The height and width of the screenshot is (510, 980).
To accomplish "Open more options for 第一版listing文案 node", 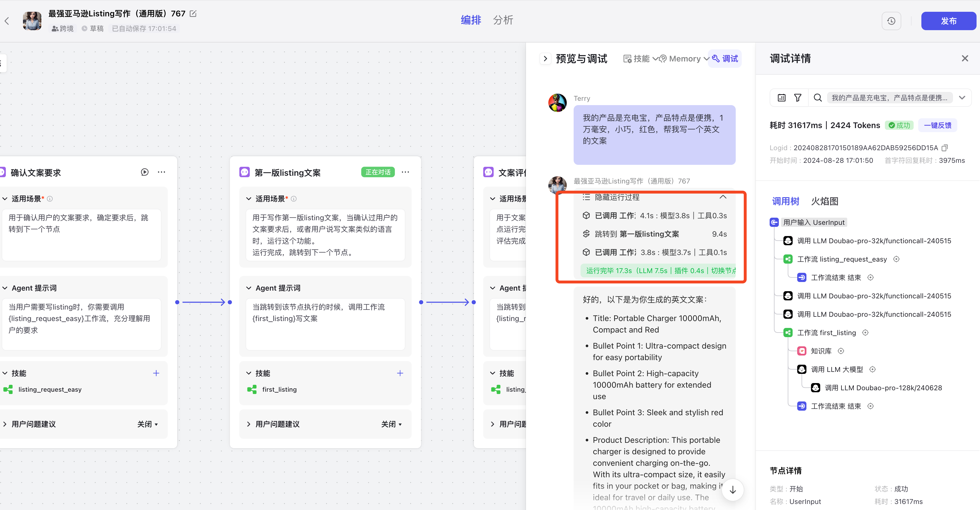I will click(405, 172).
